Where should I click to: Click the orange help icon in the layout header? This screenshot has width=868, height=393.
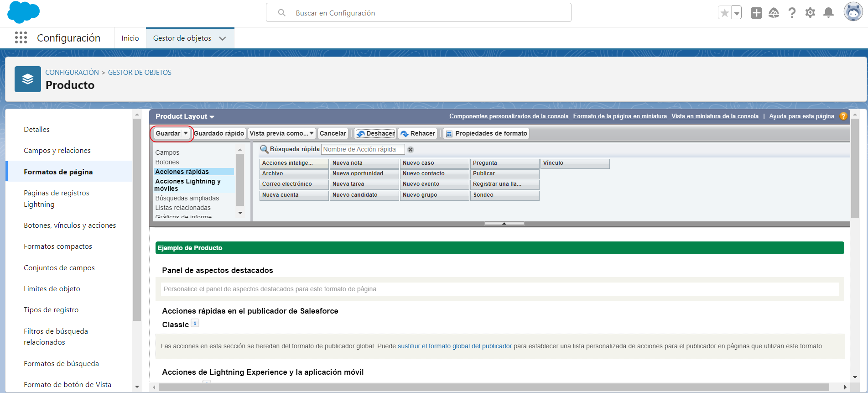tap(843, 116)
